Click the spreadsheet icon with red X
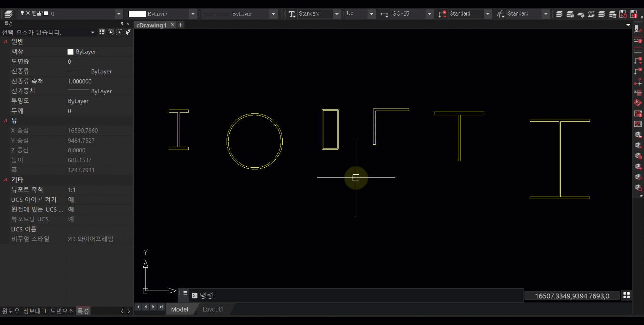The width and height of the screenshot is (644, 325). (638, 145)
